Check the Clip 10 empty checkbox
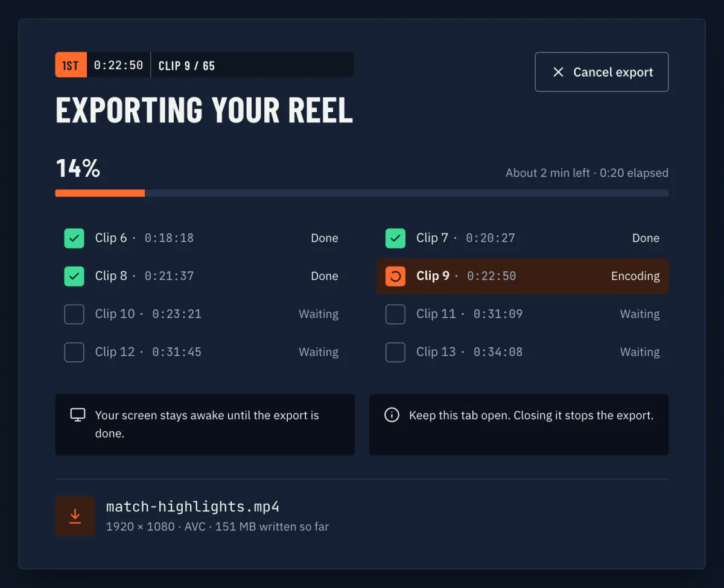724x588 pixels. (74, 314)
